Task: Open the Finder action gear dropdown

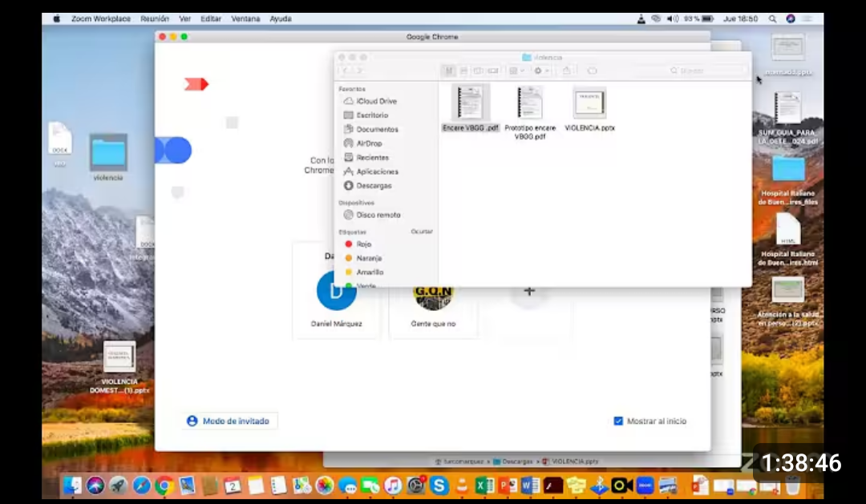Action: (540, 71)
